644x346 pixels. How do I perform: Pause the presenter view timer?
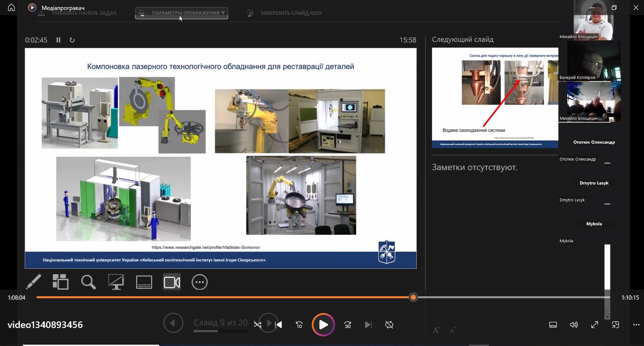coord(59,40)
